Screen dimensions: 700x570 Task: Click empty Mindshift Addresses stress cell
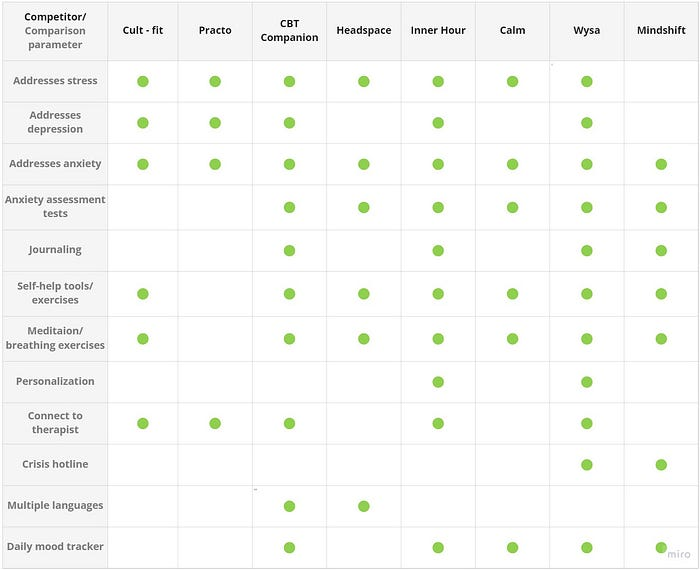(661, 81)
